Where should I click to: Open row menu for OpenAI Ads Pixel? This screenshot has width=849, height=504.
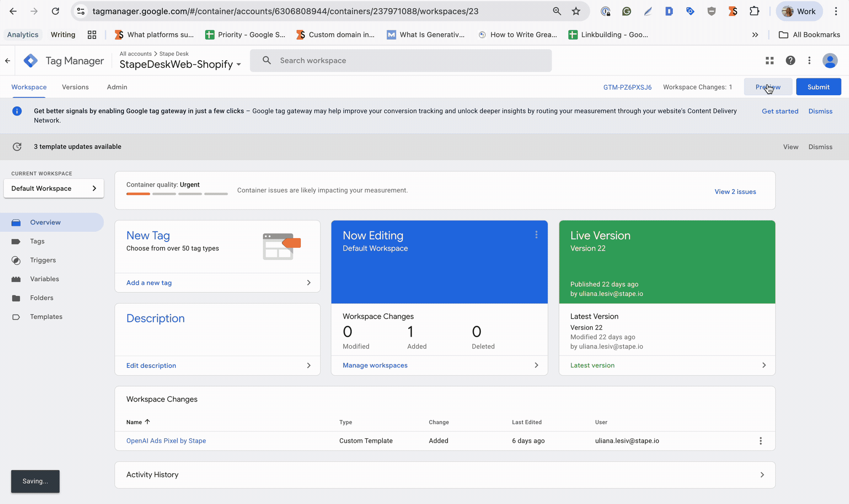coord(761,441)
